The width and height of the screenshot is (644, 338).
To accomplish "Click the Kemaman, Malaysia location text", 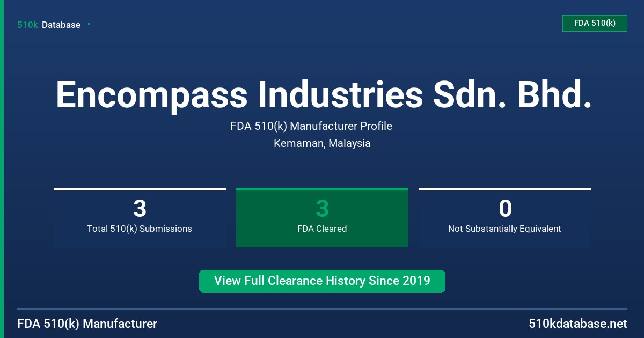I will (x=322, y=143).
